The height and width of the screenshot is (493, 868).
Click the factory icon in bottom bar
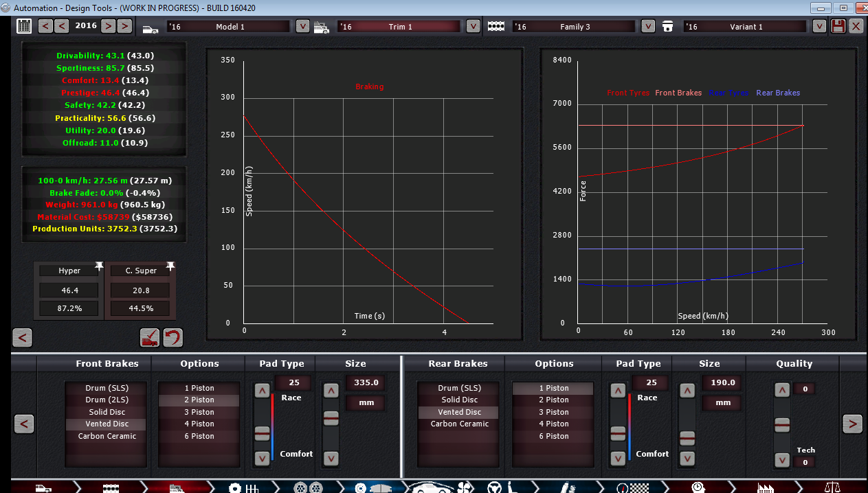pos(765,488)
